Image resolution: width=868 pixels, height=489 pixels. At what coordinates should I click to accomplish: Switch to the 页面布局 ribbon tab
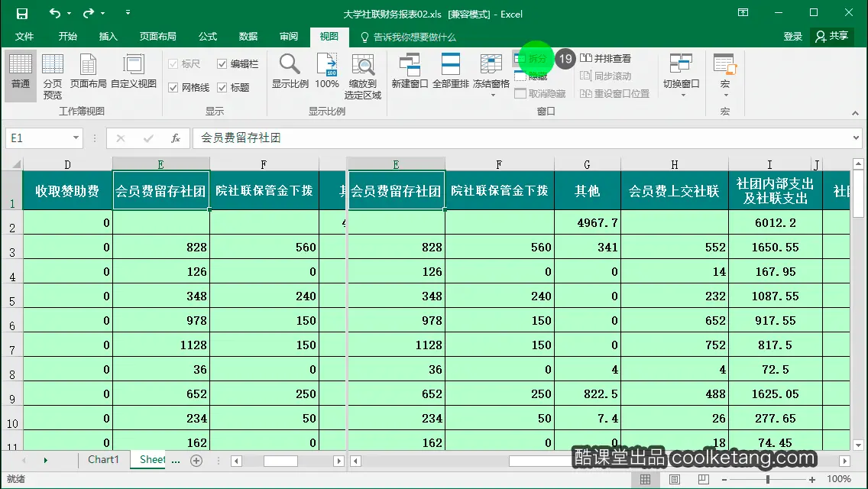pyautogui.click(x=157, y=37)
